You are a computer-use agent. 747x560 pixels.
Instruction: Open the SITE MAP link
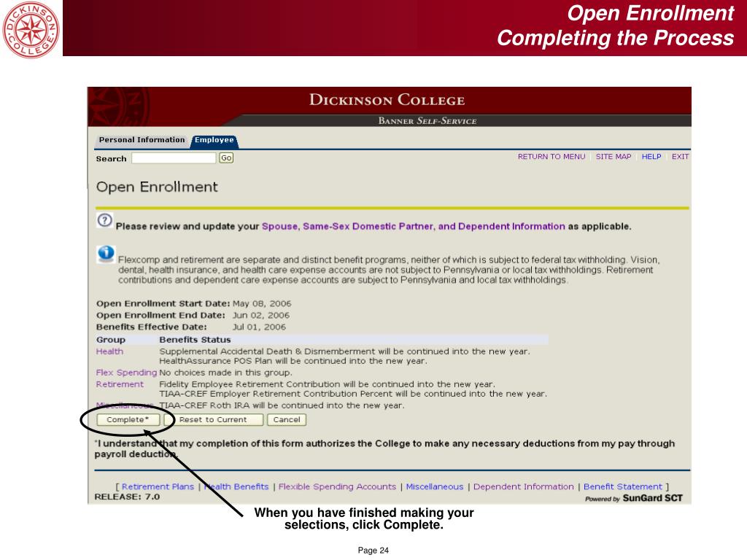[x=613, y=157]
